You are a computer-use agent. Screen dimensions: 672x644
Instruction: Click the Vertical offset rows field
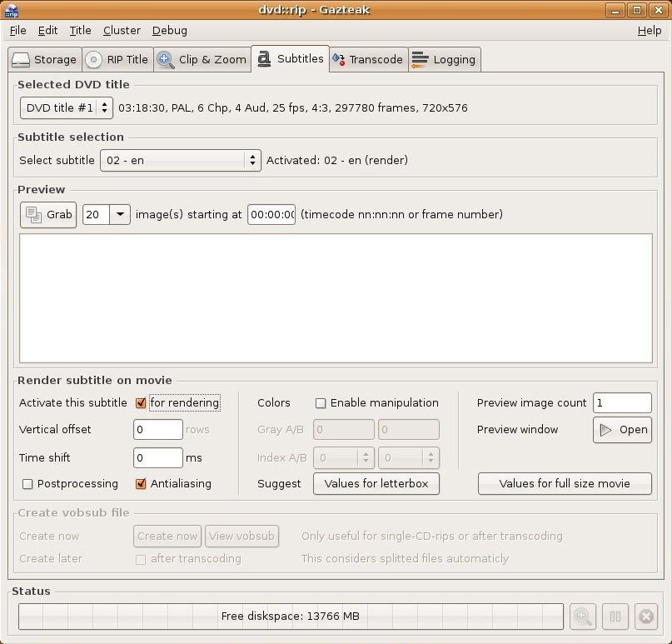coord(158,430)
